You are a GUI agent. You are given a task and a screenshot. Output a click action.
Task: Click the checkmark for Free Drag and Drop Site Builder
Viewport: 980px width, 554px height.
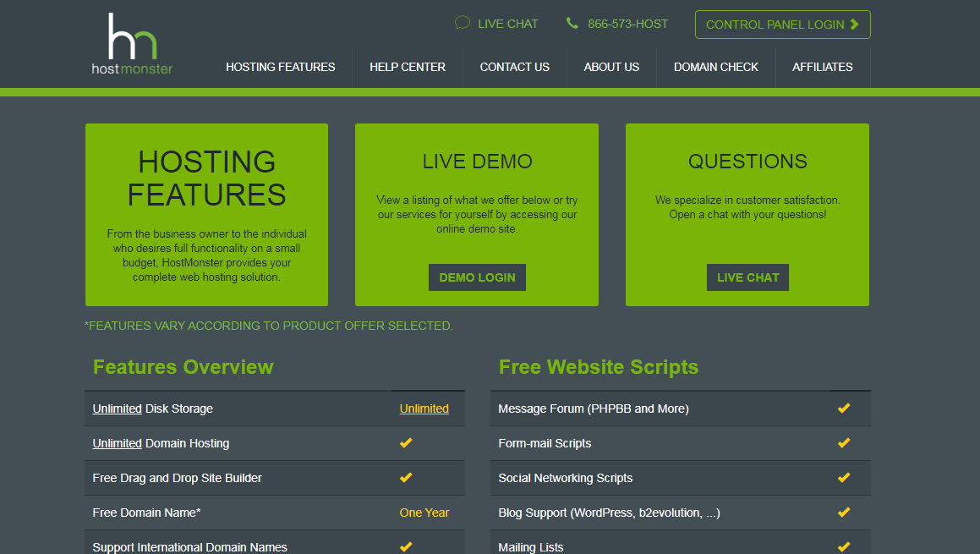(x=405, y=477)
